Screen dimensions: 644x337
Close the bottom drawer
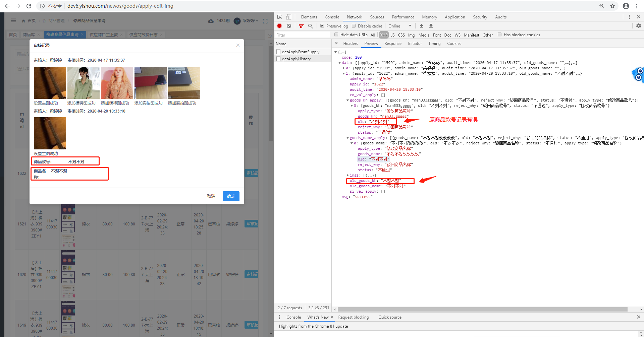click(x=639, y=317)
